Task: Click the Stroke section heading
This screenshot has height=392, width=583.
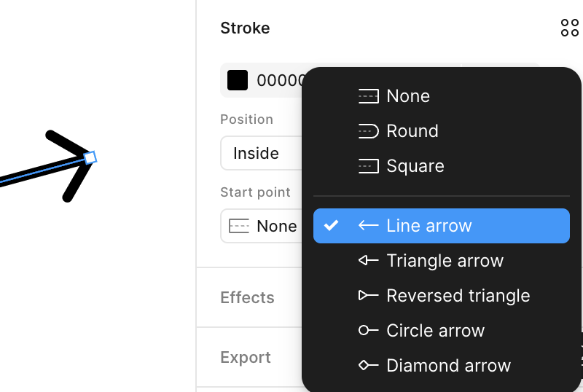Action: pyautogui.click(x=245, y=28)
